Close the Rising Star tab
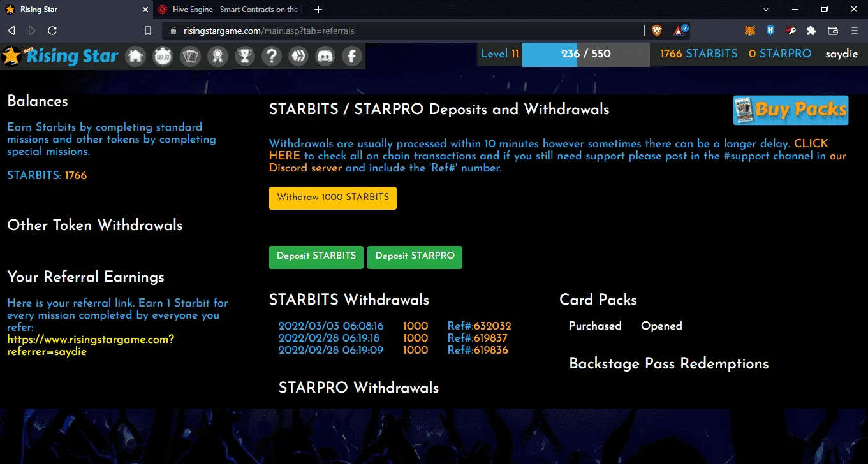The height and width of the screenshot is (464, 868). [x=145, y=10]
